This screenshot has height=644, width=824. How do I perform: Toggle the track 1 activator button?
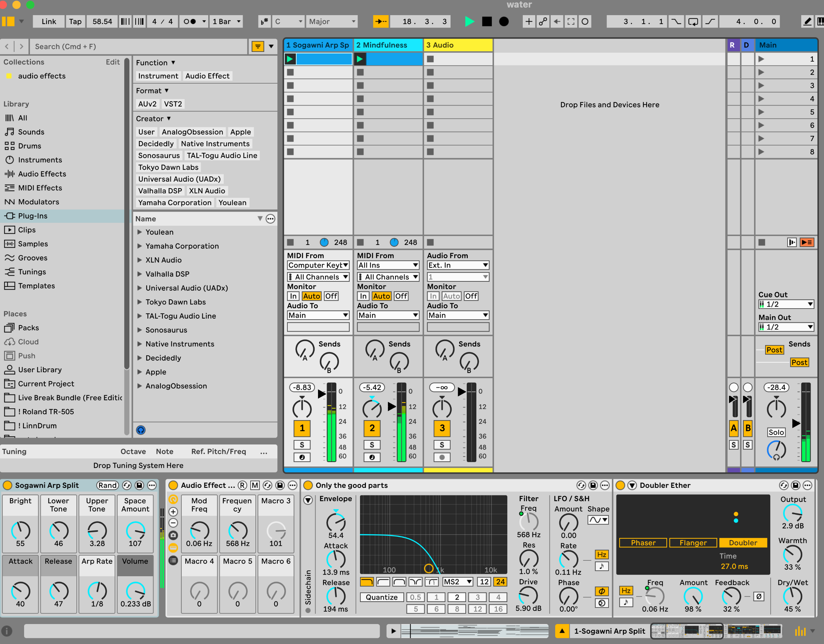coord(302,428)
